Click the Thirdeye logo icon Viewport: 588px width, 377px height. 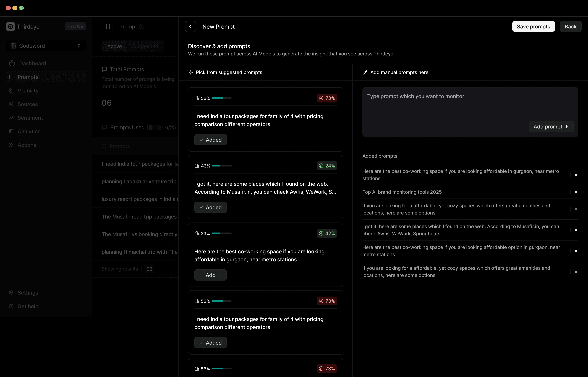point(10,26)
